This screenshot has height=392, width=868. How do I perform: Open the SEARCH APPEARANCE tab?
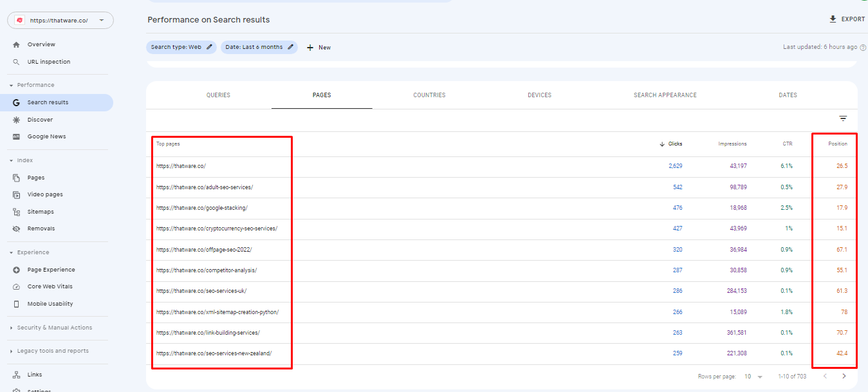pos(665,95)
